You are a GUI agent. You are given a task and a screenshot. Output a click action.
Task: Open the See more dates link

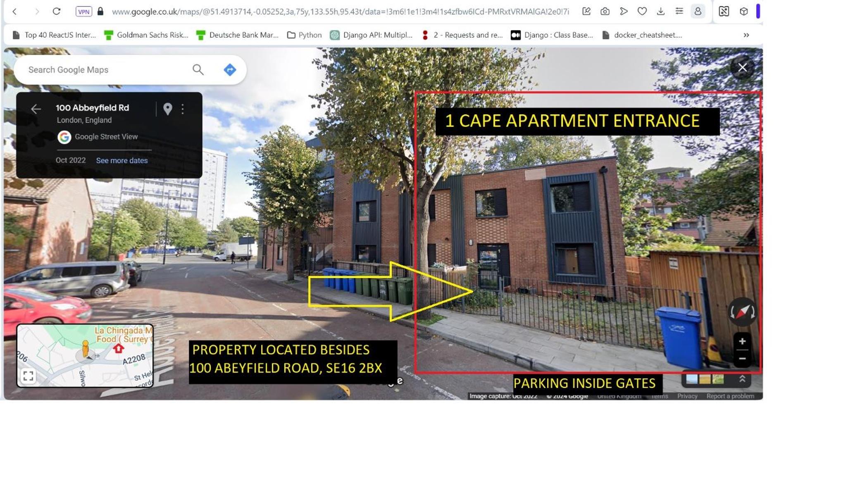coord(122,161)
